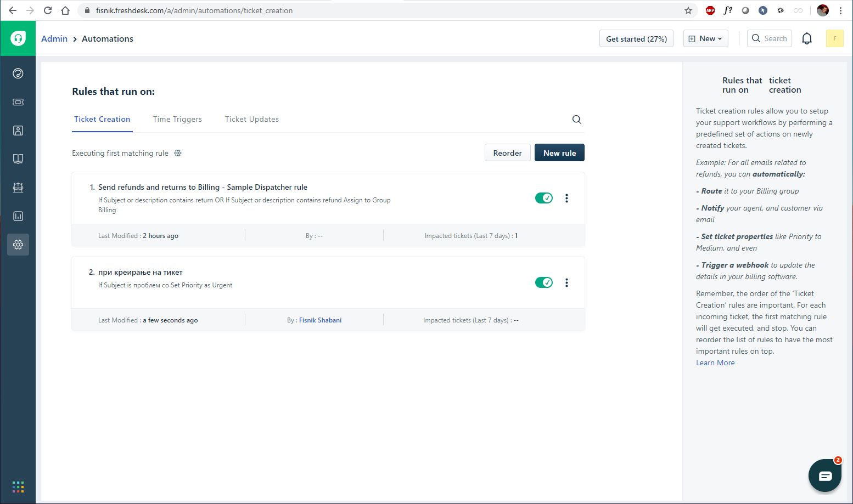Disable the Send refunds and returns rule toggle
The width and height of the screenshot is (853, 504).
[543, 198]
